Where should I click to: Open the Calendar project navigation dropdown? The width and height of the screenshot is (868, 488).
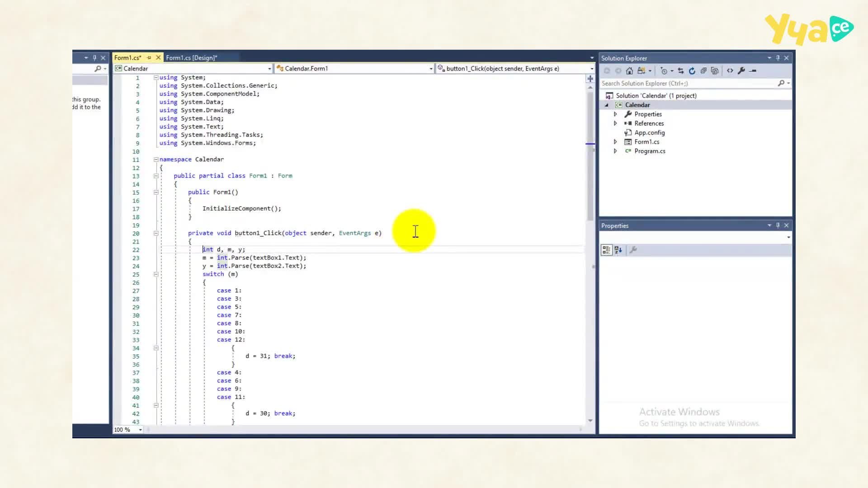tap(269, 69)
